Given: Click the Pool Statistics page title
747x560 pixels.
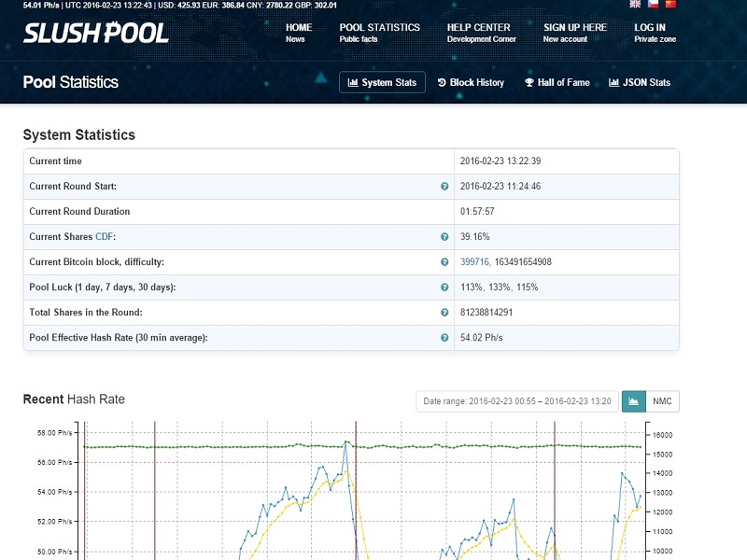Looking at the screenshot, I should [71, 82].
